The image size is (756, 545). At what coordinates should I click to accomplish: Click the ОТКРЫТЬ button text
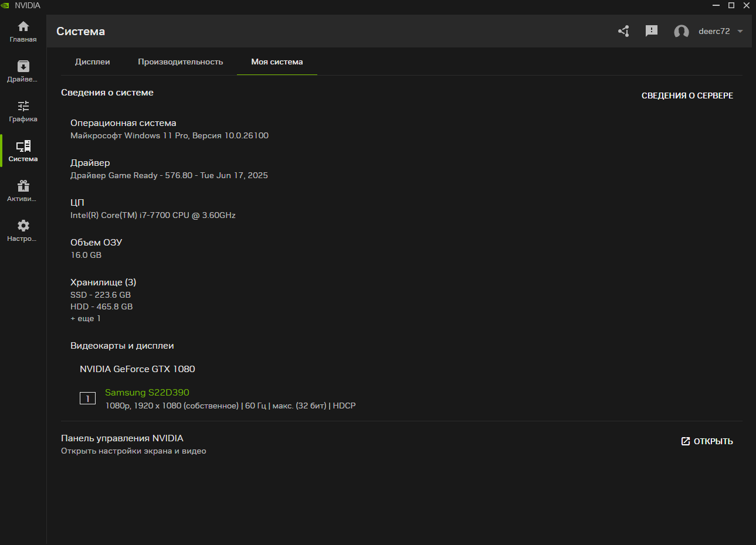(713, 441)
